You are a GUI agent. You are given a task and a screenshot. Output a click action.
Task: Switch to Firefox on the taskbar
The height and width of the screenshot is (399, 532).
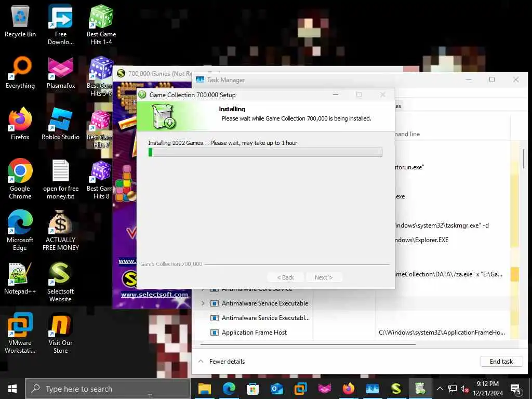pos(349,389)
